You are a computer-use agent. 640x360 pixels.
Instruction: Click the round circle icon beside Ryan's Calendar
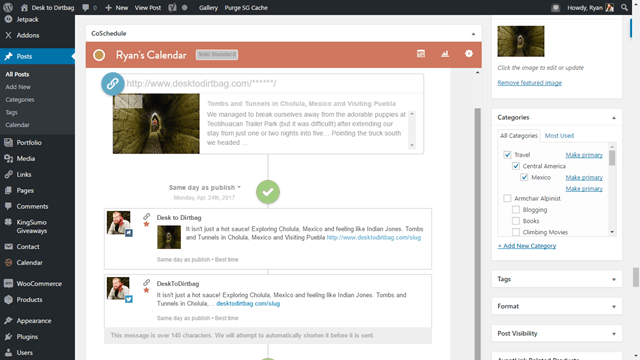[99, 55]
